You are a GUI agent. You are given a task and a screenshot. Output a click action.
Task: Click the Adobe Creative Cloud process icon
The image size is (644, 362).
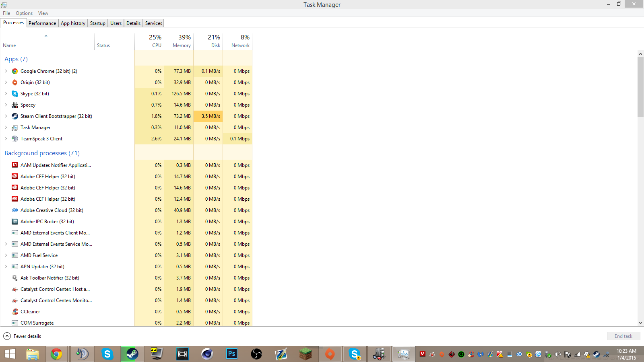(x=15, y=210)
